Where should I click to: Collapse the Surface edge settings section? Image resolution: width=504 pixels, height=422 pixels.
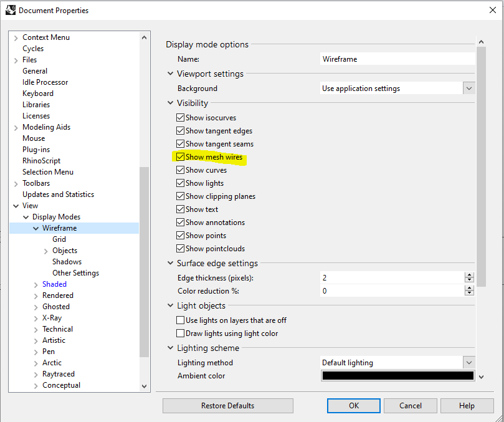(x=170, y=263)
